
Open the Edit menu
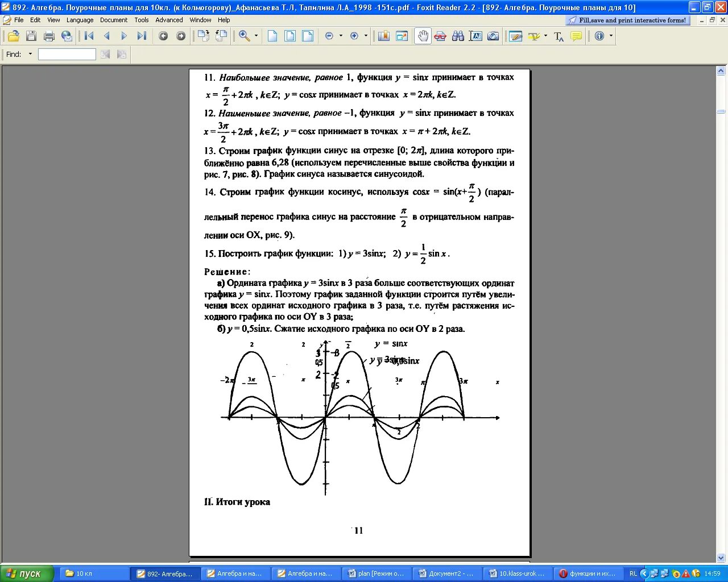[x=35, y=20]
